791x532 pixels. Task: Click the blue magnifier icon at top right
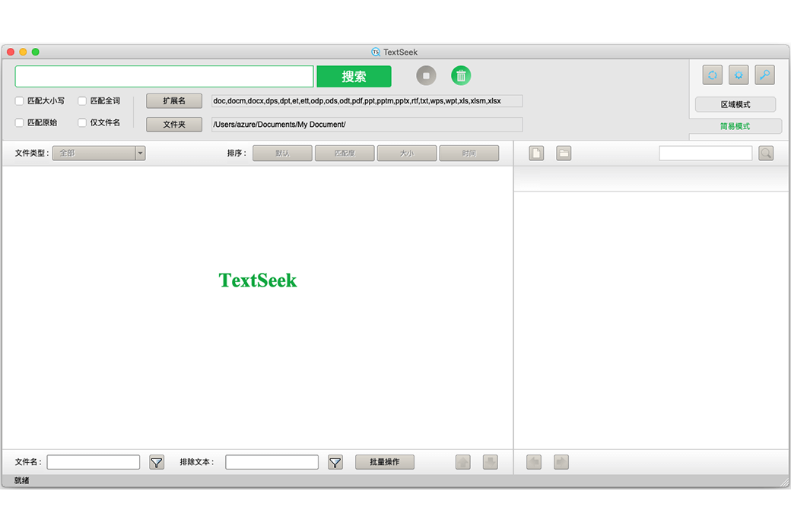[765, 75]
